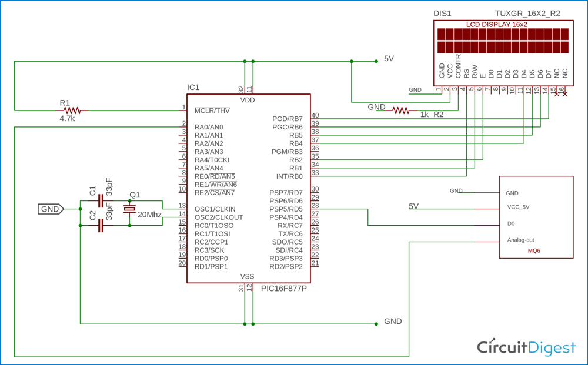Select resistor R2 labeled 1k
This screenshot has height=365, width=588.
coord(402,109)
